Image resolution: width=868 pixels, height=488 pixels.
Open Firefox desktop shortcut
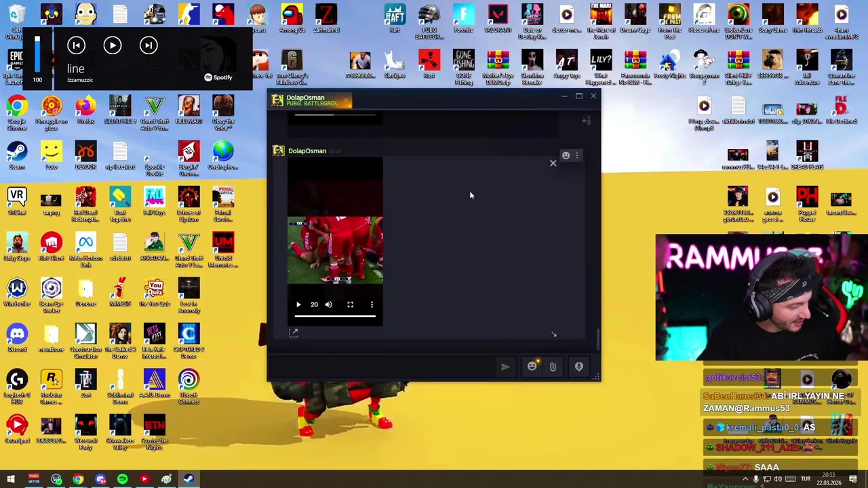(x=85, y=110)
